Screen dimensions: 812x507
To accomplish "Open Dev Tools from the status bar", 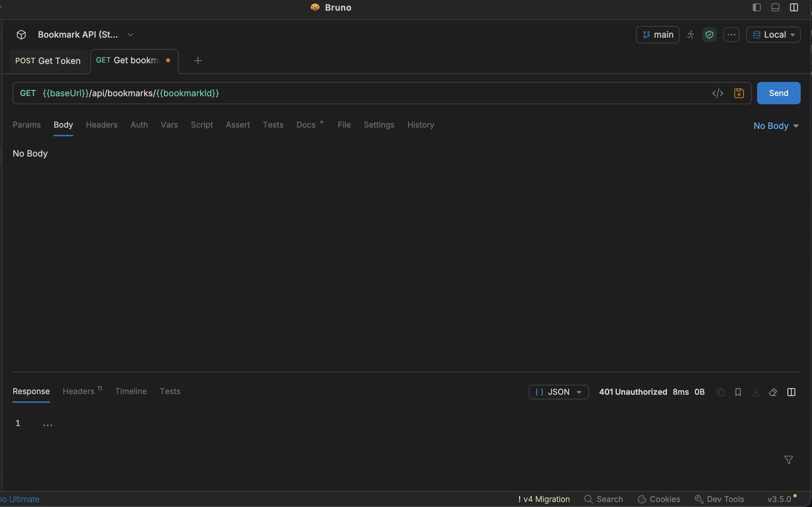I will [x=719, y=499].
